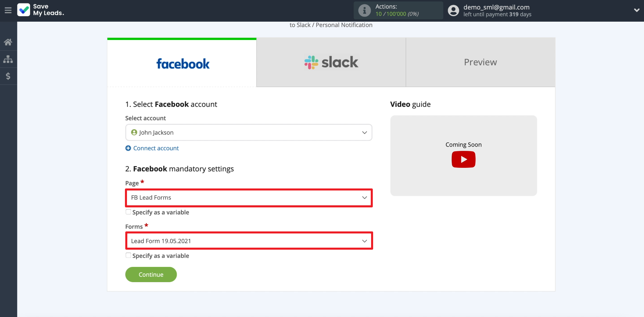The image size is (644, 317).
Task: Click 'to Slack / Personal Notification' heading
Action: pos(331,25)
